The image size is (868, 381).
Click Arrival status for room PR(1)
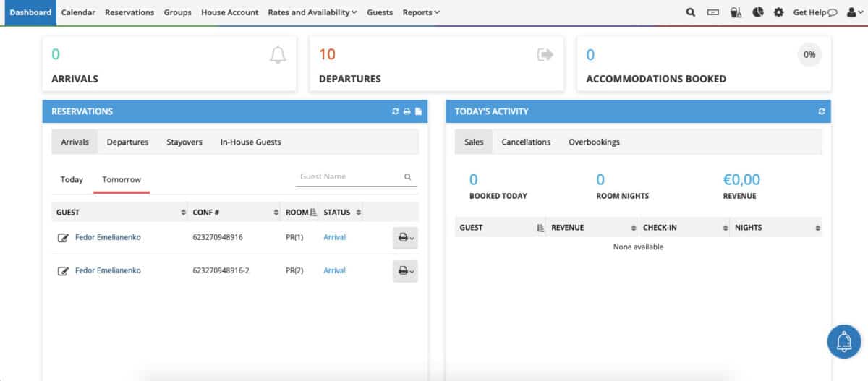pos(334,237)
